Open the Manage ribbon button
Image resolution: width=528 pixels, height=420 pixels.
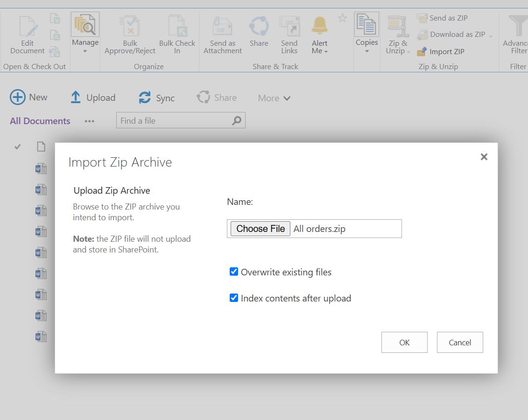[x=85, y=34]
